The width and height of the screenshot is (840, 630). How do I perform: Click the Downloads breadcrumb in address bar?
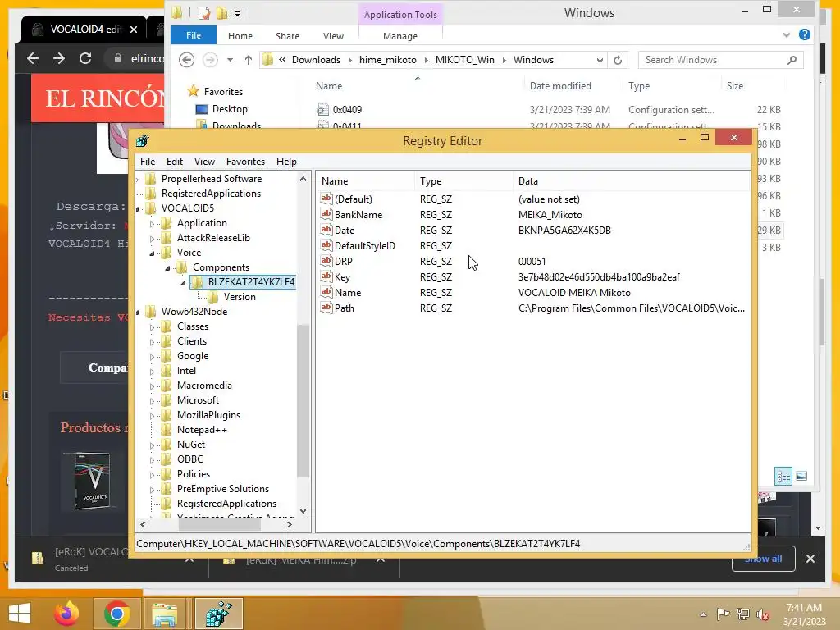coord(316,60)
